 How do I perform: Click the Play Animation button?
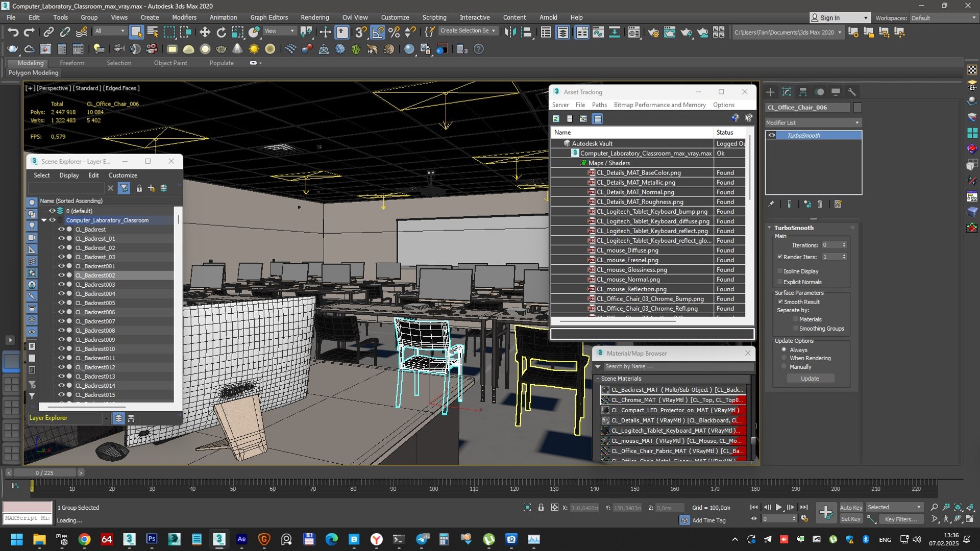coord(778,507)
